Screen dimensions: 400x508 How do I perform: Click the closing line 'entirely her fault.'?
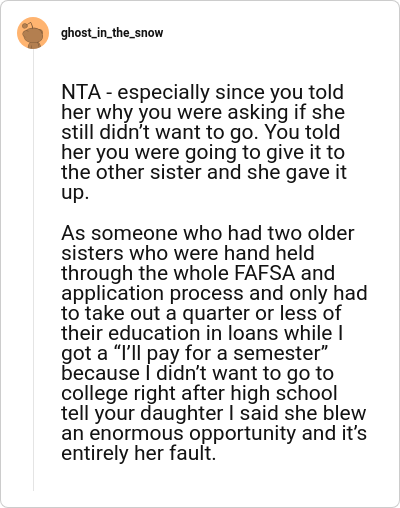point(139,453)
